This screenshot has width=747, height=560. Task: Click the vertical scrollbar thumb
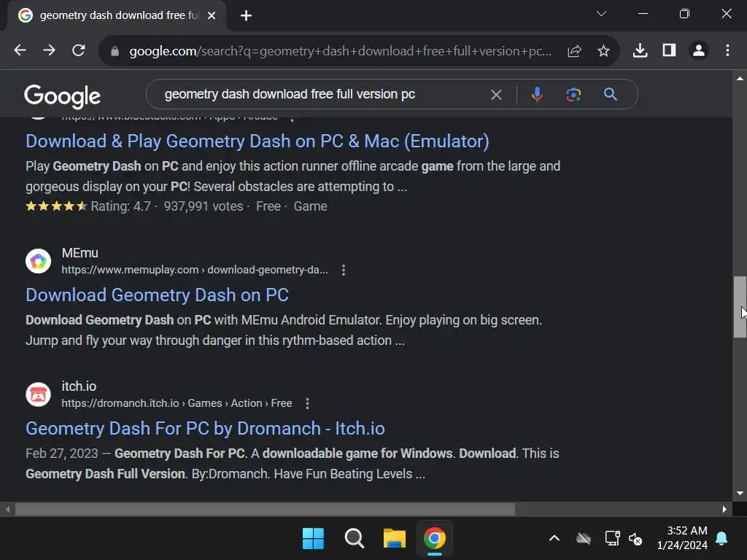(x=740, y=307)
